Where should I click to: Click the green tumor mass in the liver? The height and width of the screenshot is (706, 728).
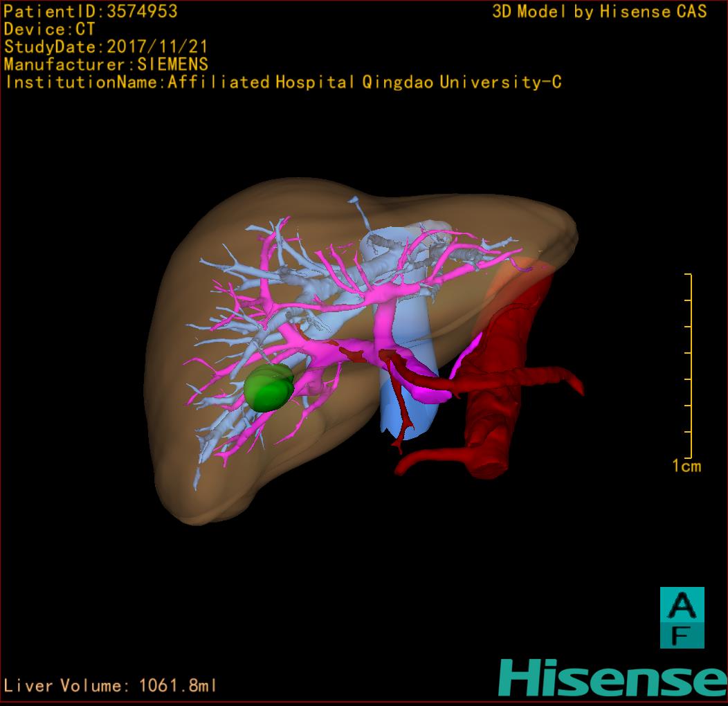[269, 388]
